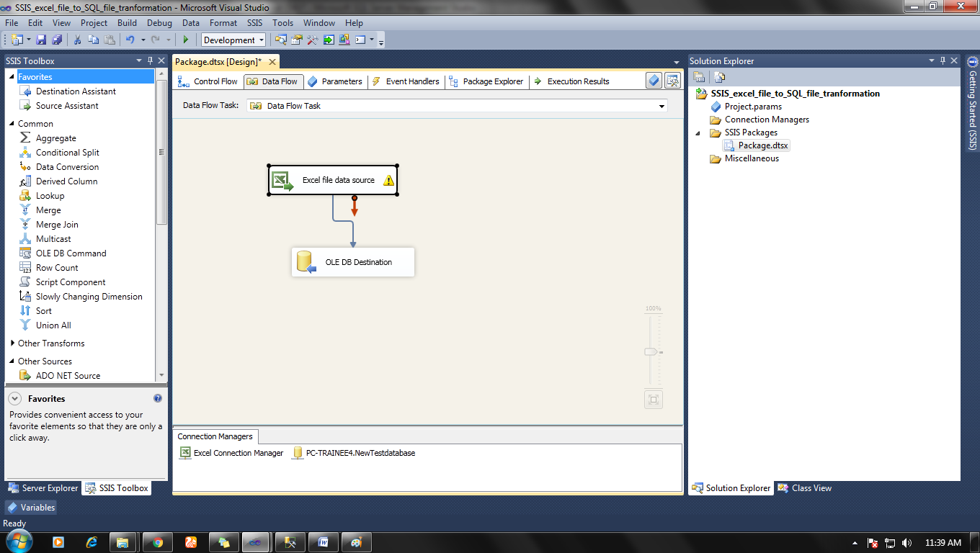Screen dimensions: 980x553
Task: Select Data Conversion in toolbox
Action: (x=67, y=167)
